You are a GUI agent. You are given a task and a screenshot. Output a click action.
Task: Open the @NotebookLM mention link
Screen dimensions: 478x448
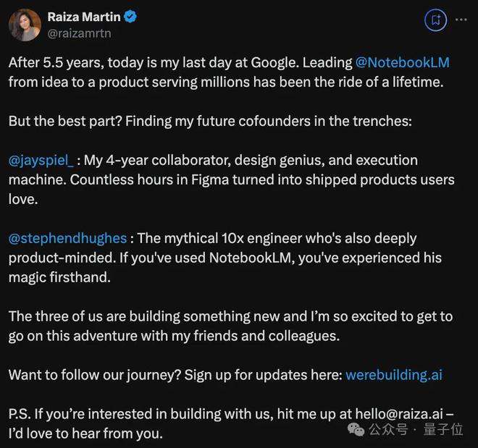pos(402,63)
